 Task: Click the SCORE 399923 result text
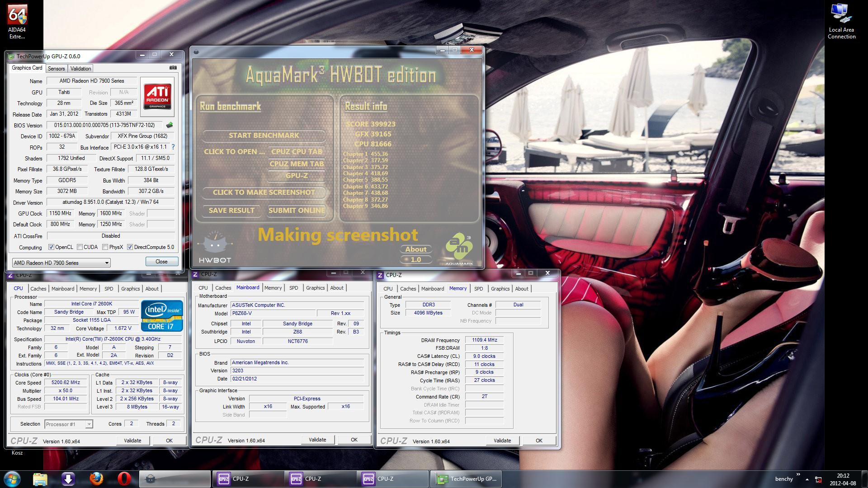pos(371,124)
